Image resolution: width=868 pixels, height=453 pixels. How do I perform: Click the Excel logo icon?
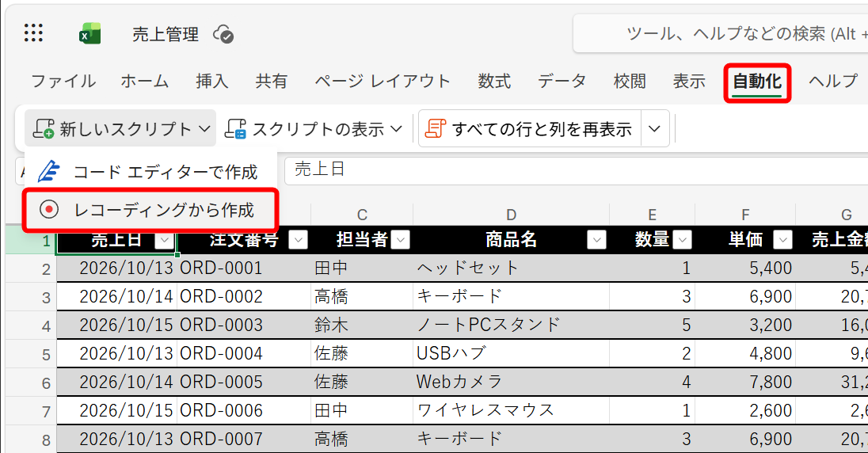pyautogui.click(x=89, y=34)
